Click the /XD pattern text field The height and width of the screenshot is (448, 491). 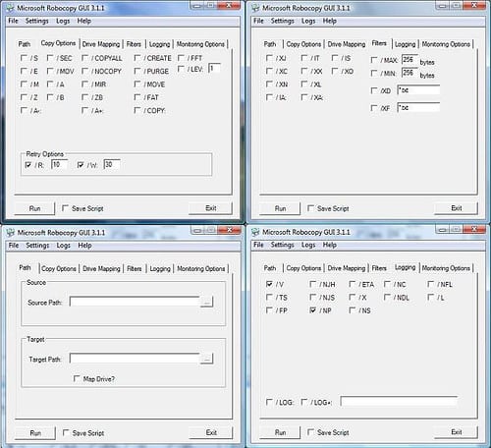(x=418, y=90)
